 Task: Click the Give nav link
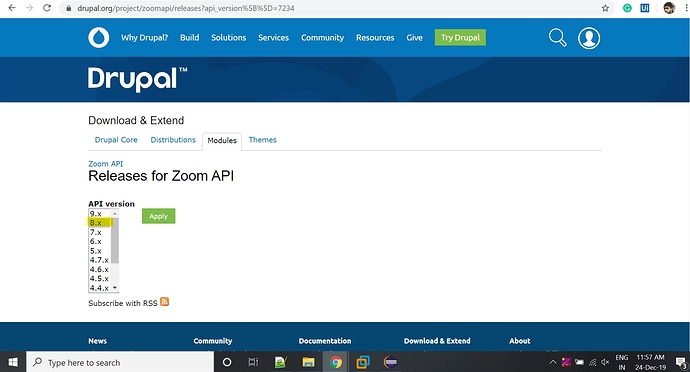414,37
